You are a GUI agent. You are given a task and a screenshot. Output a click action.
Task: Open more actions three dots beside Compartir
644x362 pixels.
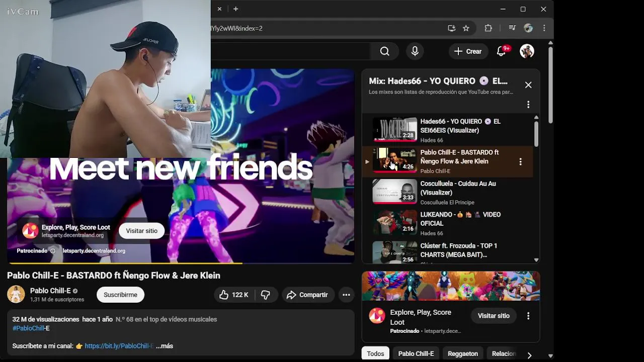click(x=346, y=295)
